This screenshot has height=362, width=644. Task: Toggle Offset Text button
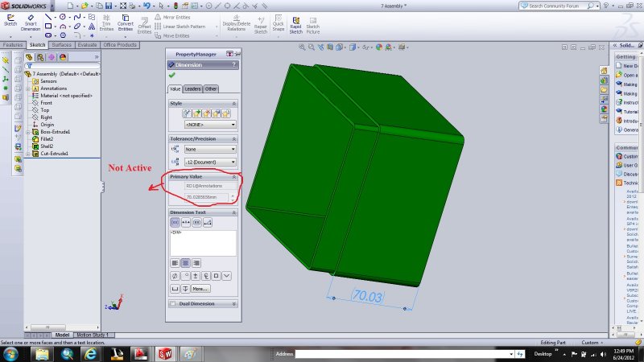(x=208, y=223)
